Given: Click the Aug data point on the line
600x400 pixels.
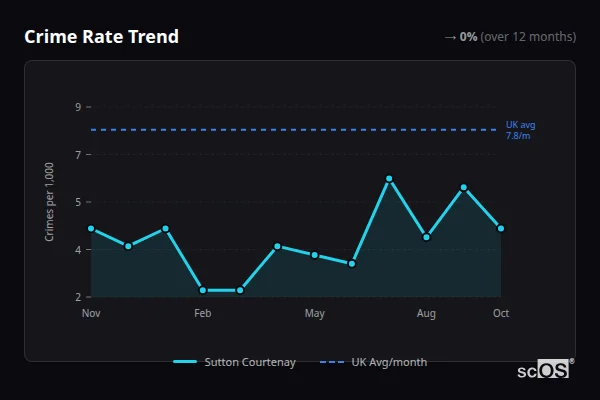Looking at the screenshot, I should (x=426, y=237).
